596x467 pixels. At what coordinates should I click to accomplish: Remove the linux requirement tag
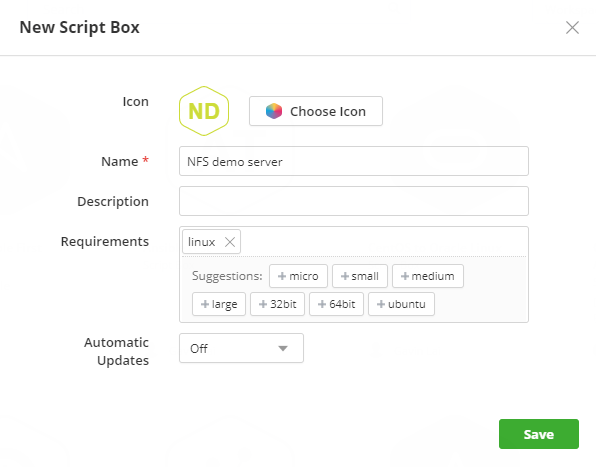[x=230, y=242]
